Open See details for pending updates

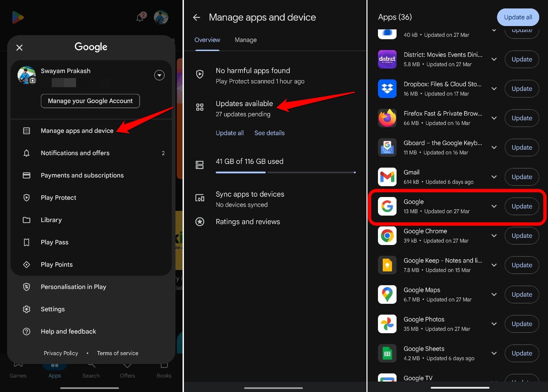[x=269, y=133]
